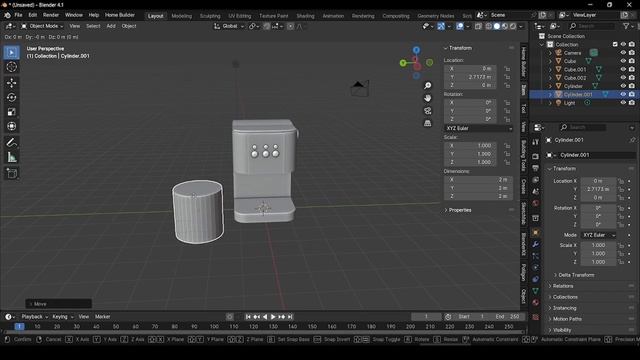This screenshot has height=360, width=640.
Task: Toggle the Collection exclude checkbox
Action: click(615, 44)
